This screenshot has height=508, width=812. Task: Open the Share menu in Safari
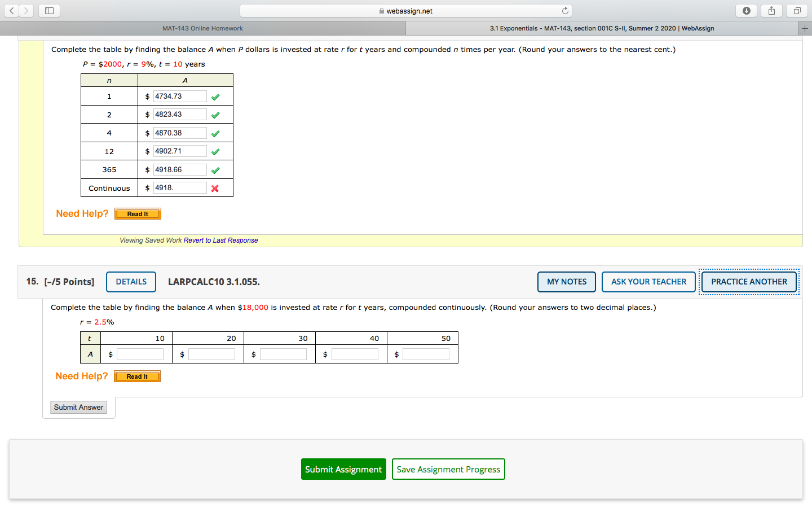[771, 10]
